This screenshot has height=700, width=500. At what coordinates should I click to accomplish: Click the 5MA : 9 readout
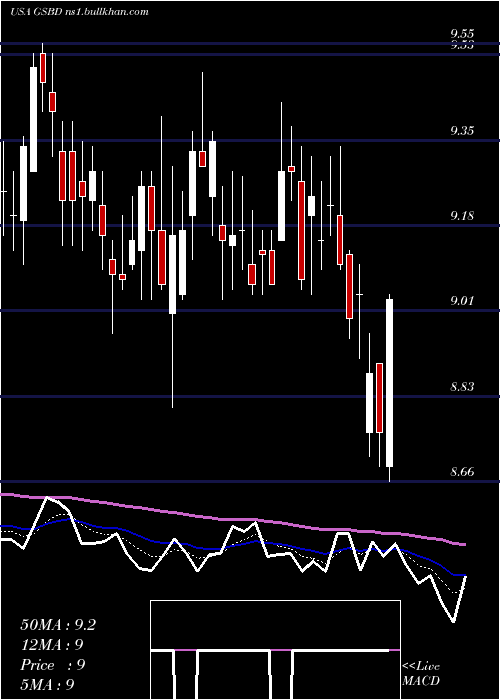tap(47, 685)
